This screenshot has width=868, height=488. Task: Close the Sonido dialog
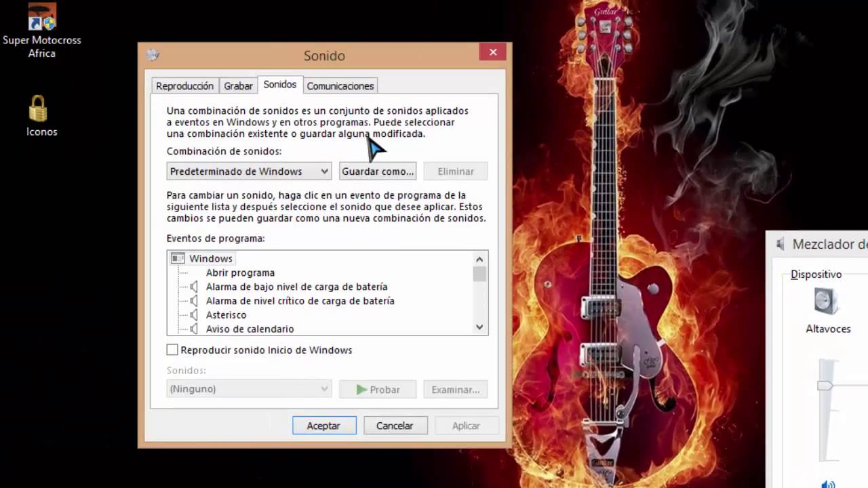pos(493,52)
